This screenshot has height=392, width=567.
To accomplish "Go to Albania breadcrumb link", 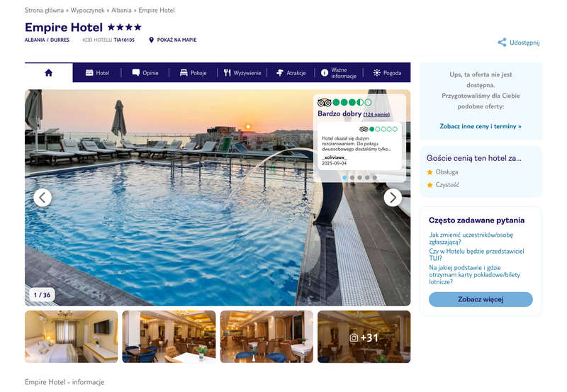I will click(121, 10).
